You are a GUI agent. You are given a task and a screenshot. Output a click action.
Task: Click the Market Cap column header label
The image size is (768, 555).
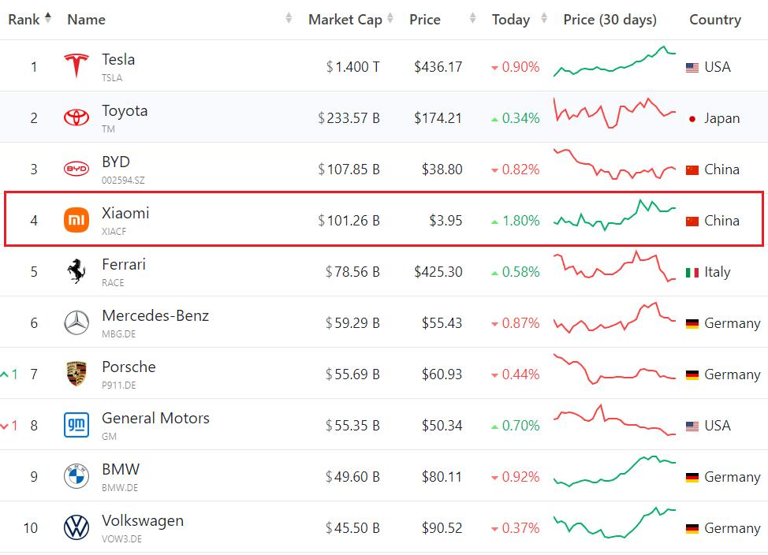click(345, 20)
